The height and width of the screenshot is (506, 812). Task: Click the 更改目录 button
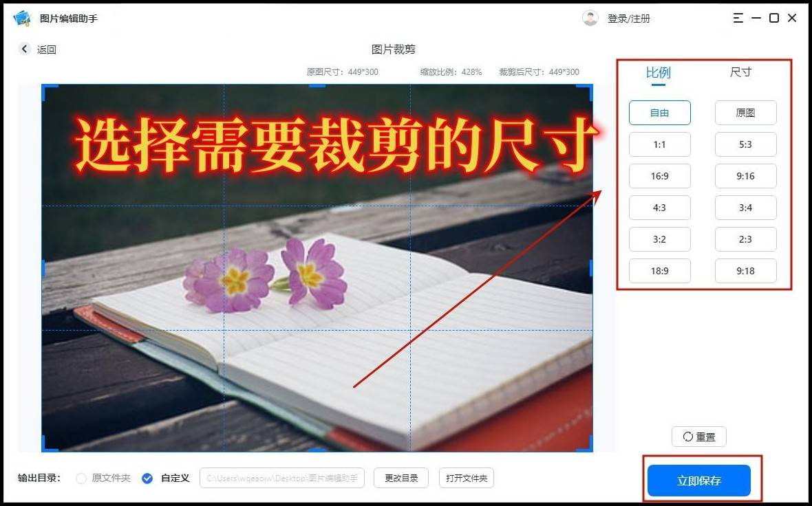[400, 478]
